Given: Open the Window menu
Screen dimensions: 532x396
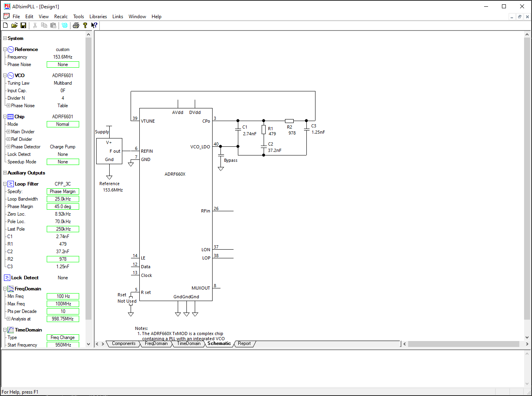Looking at the screenshot, I should pos(137,17).
